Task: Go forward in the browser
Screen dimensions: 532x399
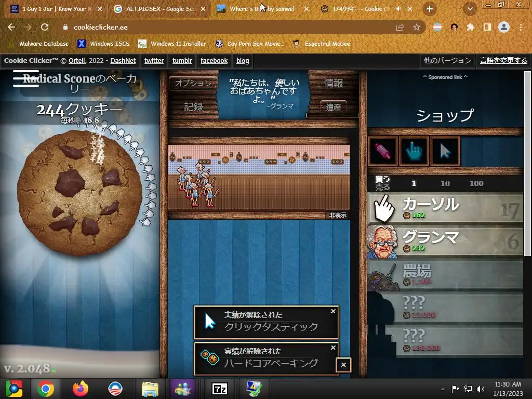Action: (x=28, y=27)
